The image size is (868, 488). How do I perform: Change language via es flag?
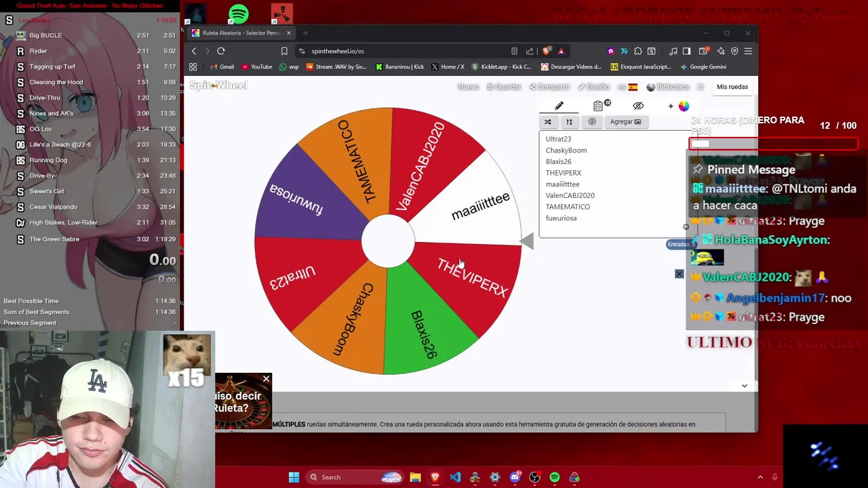(x=627, y=87)
